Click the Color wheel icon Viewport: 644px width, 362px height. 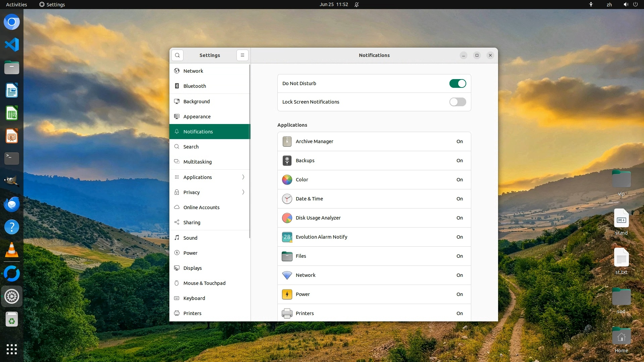pos(287,180)
